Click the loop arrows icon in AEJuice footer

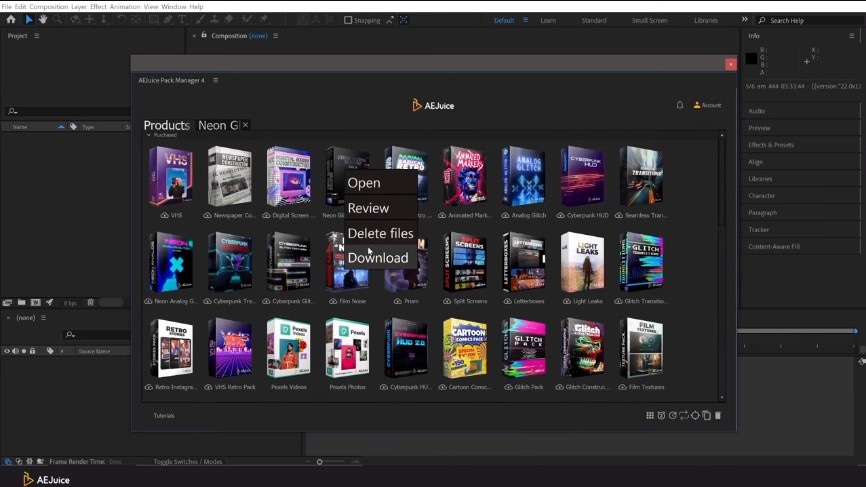click(684, 415)
